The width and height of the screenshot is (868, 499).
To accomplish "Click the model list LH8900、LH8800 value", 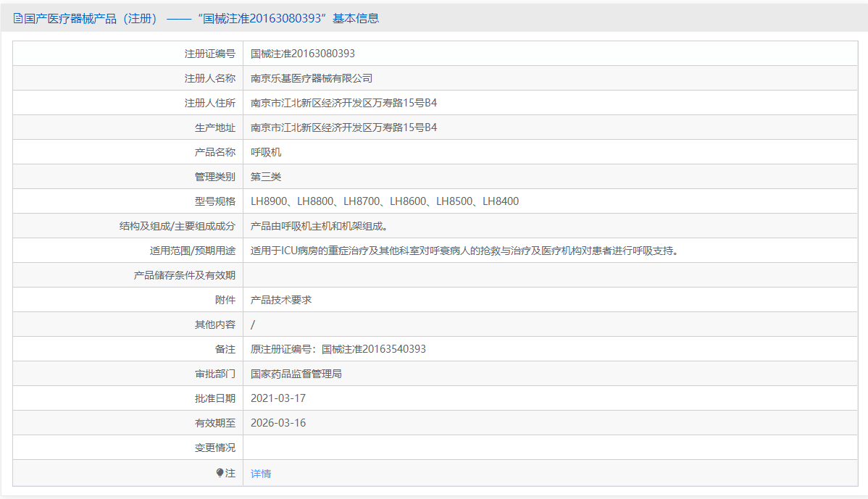I will (x=385, y=201).
